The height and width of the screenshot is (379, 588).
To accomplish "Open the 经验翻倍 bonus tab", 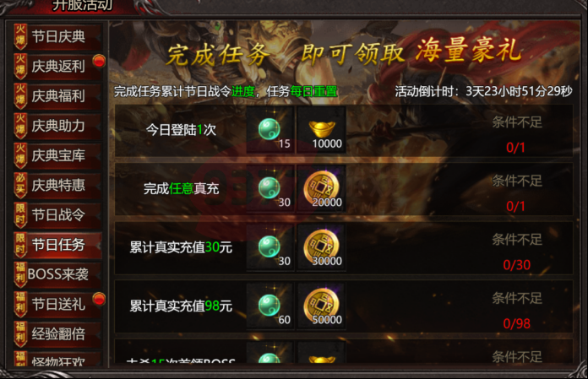I will click(x=57, y=333).
